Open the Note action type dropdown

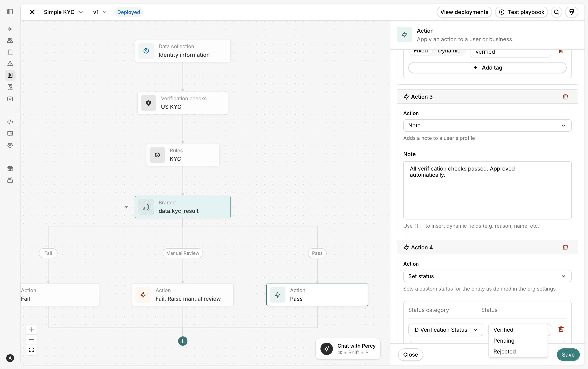(487, 126)
